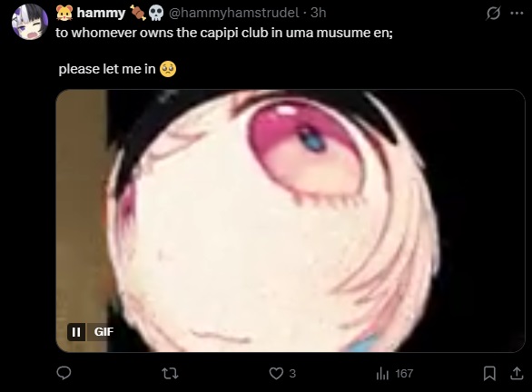Pause the playing GIF
The image size is (532, 392).
(x=76, y=331)
